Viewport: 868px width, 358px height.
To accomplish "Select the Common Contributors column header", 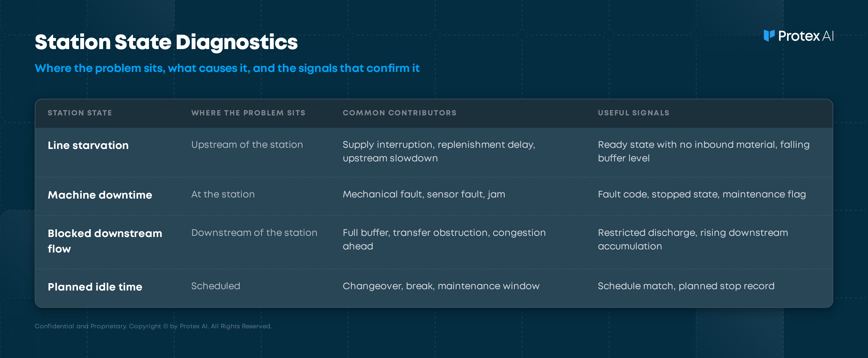I will point(400,113).
